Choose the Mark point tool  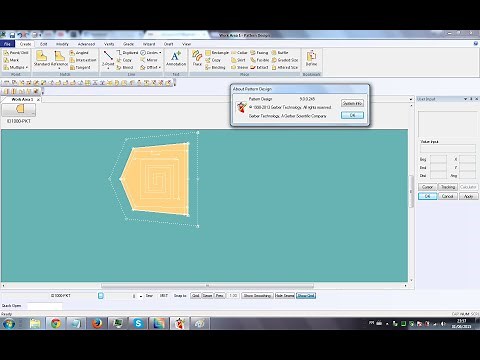click(11, 60)
